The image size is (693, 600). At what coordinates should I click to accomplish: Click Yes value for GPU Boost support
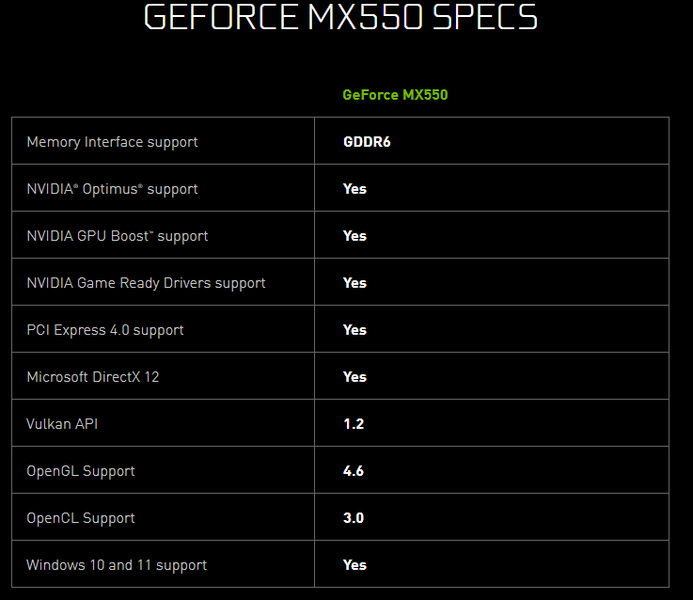[355, 236]
